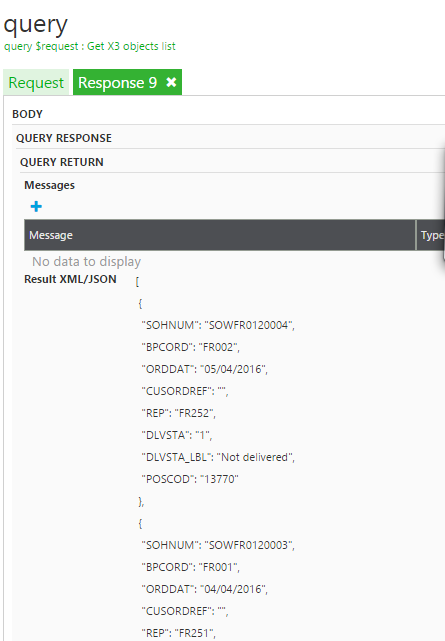
Task: Click the DLVSTA_LBL 'Not delivered' line
Action: click(x=218, y=457)
